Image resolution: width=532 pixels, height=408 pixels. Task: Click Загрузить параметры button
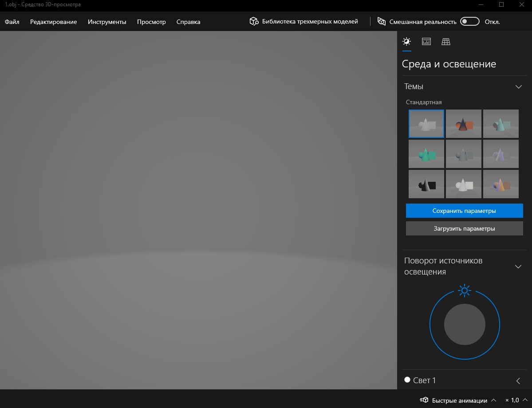coord(464,228)
